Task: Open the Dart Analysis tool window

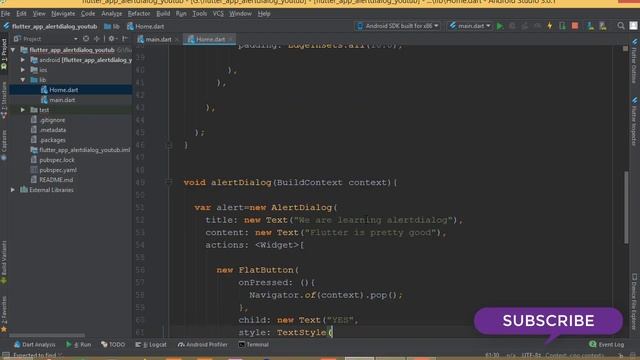Action: (x=35, y=344)
